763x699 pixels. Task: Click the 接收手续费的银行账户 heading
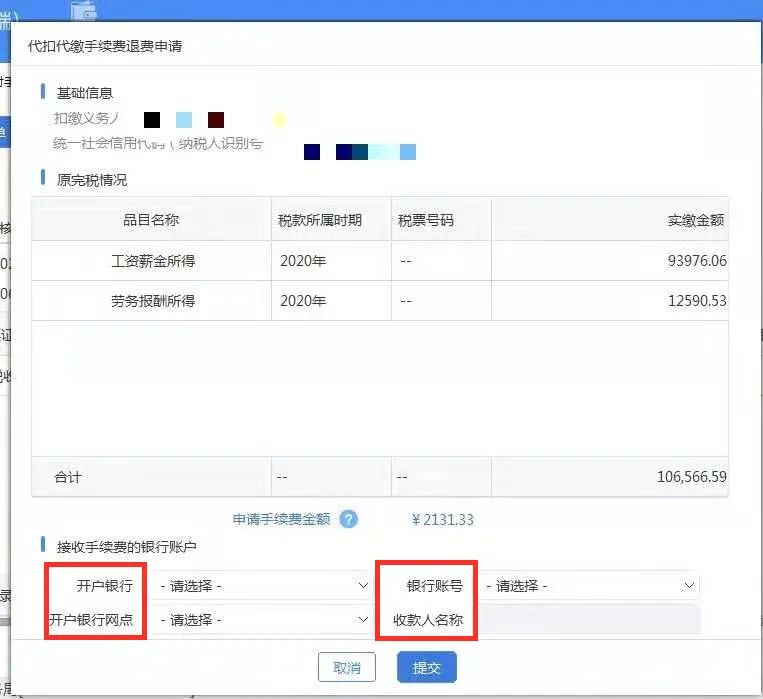coord(127,547)
